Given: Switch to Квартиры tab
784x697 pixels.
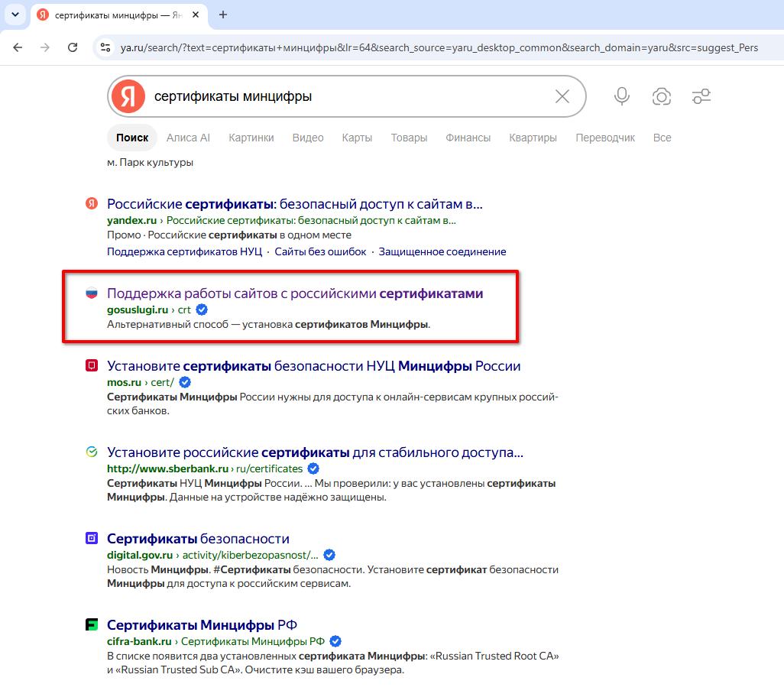Looking at the screenshot, I should click(533, 138).
